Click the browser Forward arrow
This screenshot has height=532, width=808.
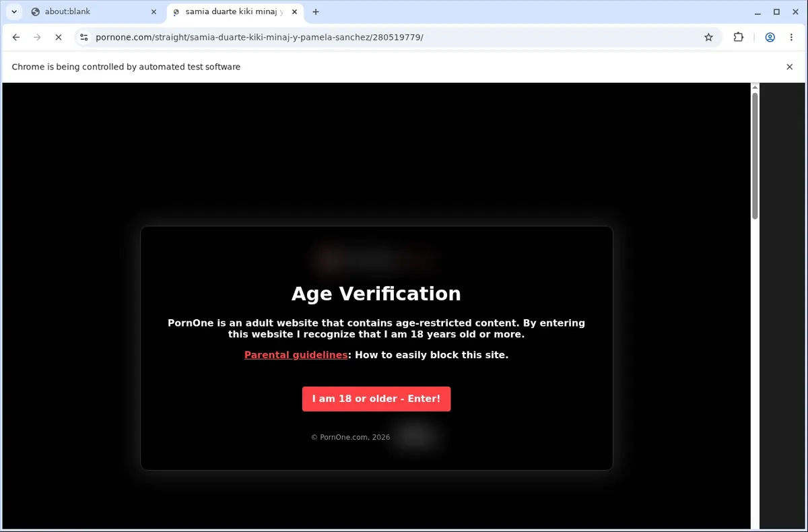(37, 38)
